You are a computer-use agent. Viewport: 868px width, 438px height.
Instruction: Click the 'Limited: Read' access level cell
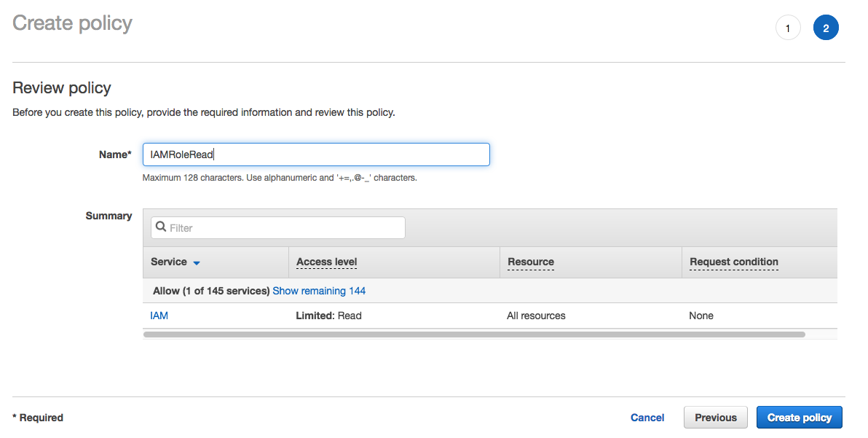329,316
